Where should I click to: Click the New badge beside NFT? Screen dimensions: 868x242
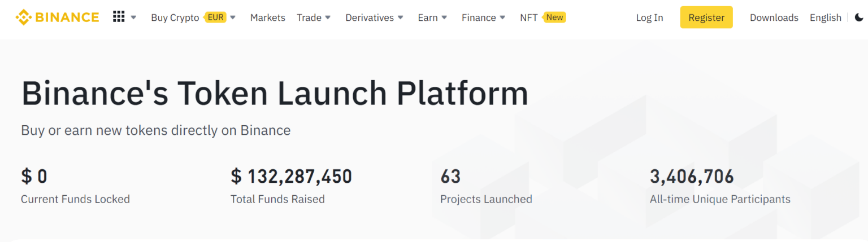[x=554, y=17]
